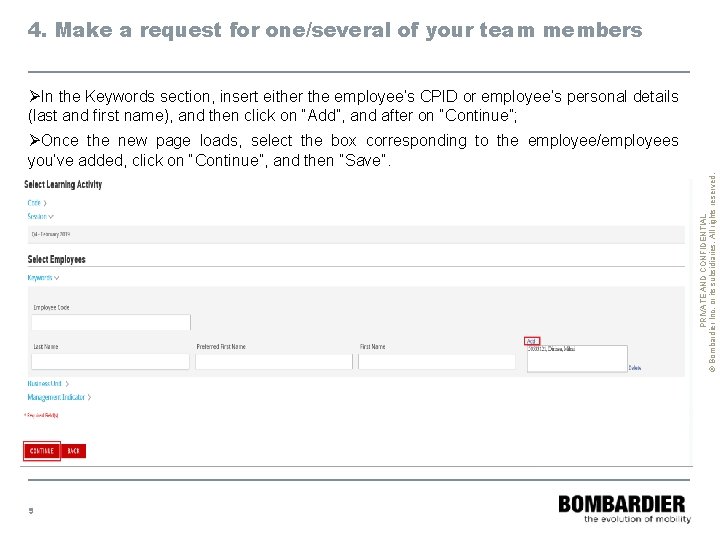Click the slide page number
Viewport: 720px width, 540px height.
tap(31, 510)
